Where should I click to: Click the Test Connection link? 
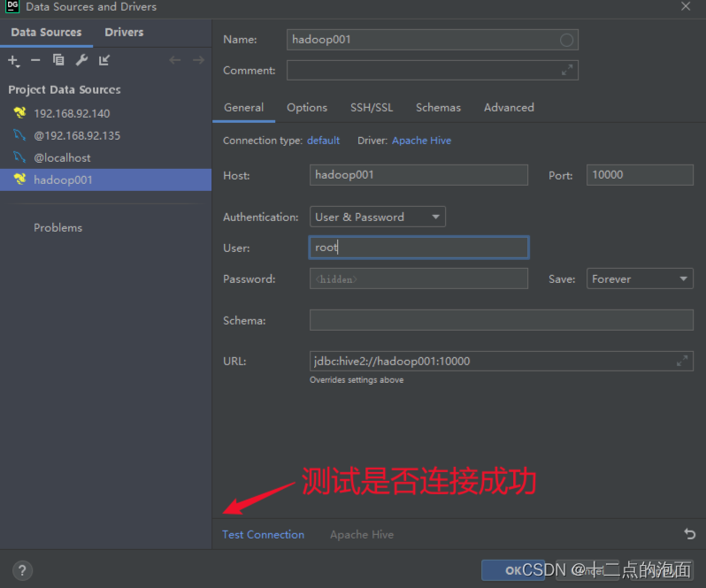click(x=263, y=534)
